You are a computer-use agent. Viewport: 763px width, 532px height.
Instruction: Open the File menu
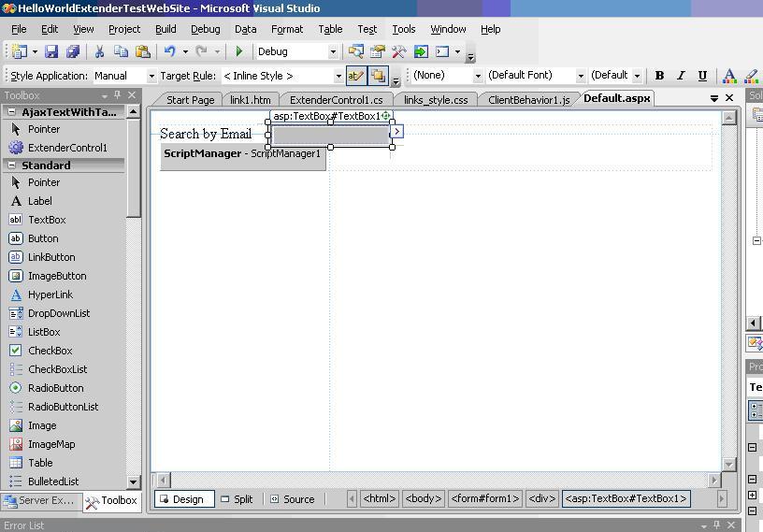point(19,29)
